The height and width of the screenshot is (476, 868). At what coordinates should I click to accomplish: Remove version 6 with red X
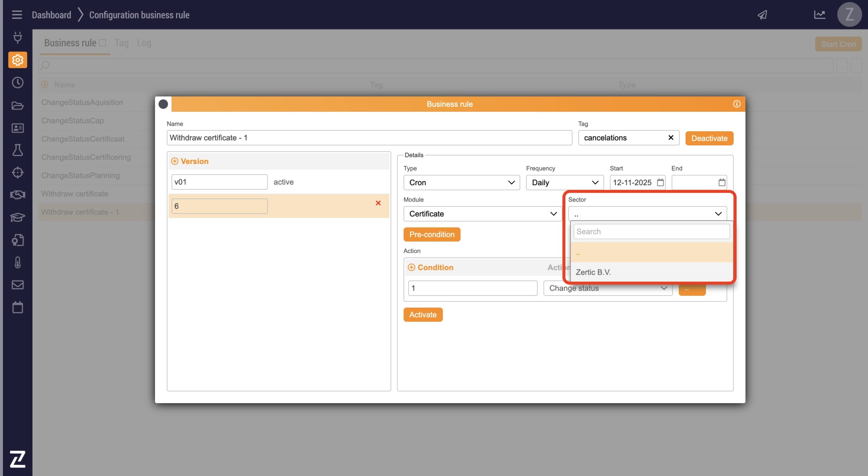click(378, 203)
